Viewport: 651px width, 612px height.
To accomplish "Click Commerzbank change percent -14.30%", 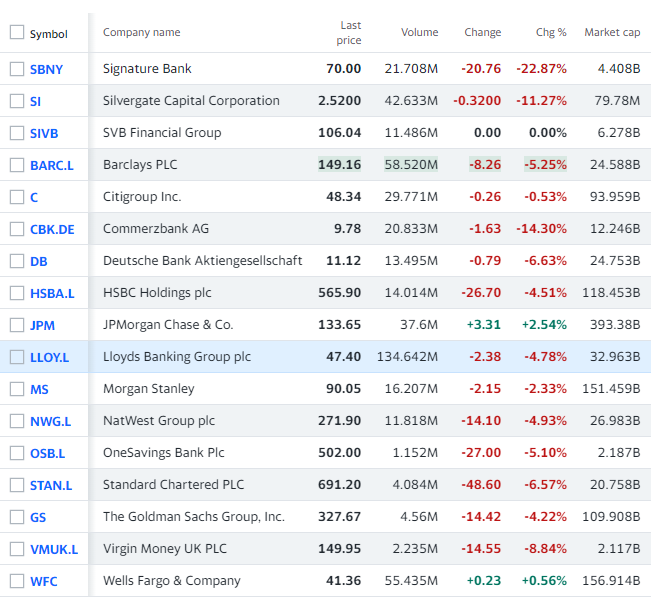I will coord(541,228).
